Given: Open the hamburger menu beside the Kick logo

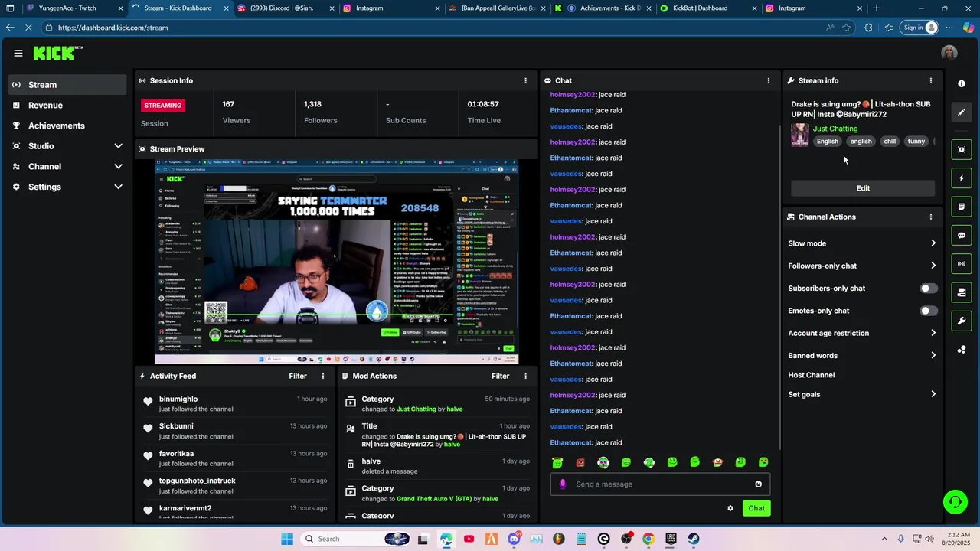Looking at the screenshot, I should (x=18, y=53).
